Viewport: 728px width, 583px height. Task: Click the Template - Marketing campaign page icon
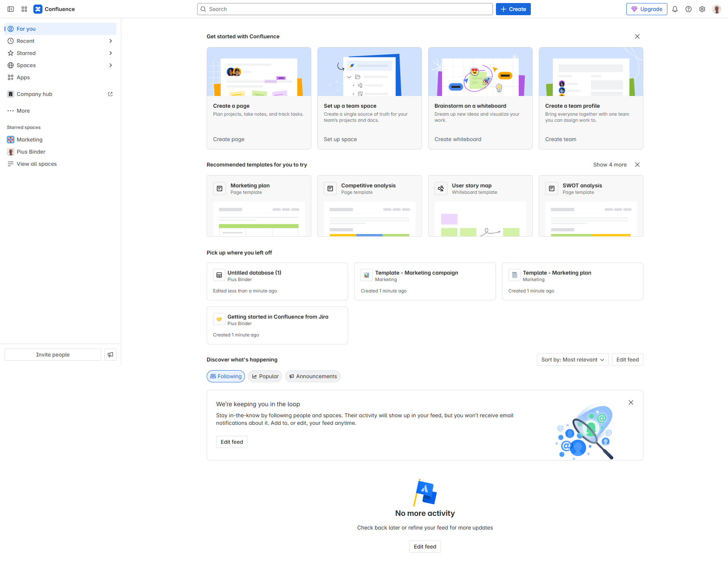pyautogui.click(x=367, y=275)
